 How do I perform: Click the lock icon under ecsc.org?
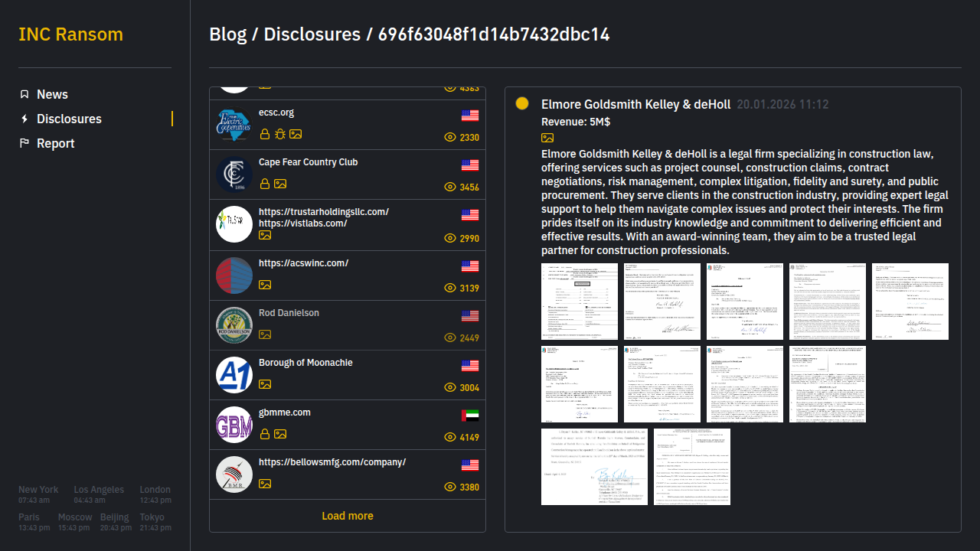point(265,134)
